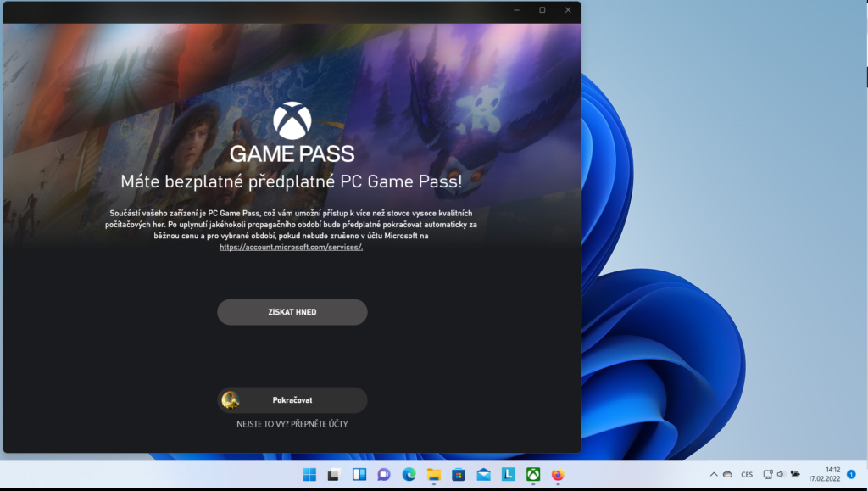Click the heading "Máte bezplatné předplatné PC Game Pass!"

pyautogui.click(x=292, y=181)
